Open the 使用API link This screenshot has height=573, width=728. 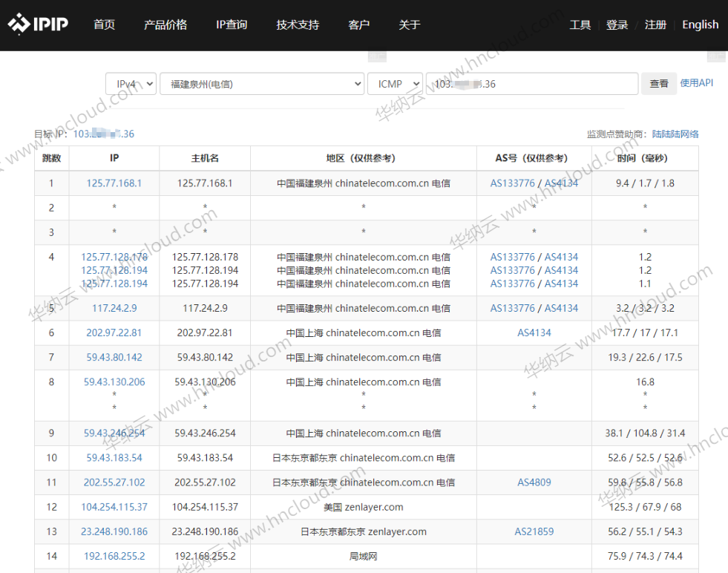696,83
